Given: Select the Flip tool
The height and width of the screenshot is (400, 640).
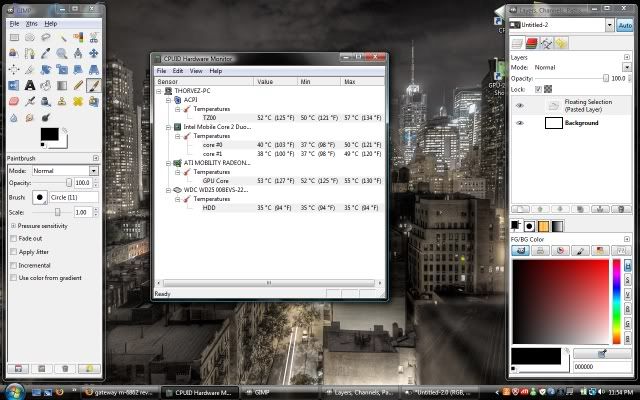Looking at the screenshot, I should click(14, 85).
